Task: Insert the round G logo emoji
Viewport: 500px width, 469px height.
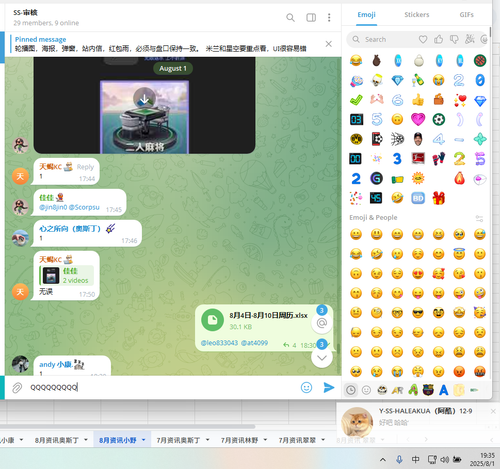Action: [x=377, y=178]
